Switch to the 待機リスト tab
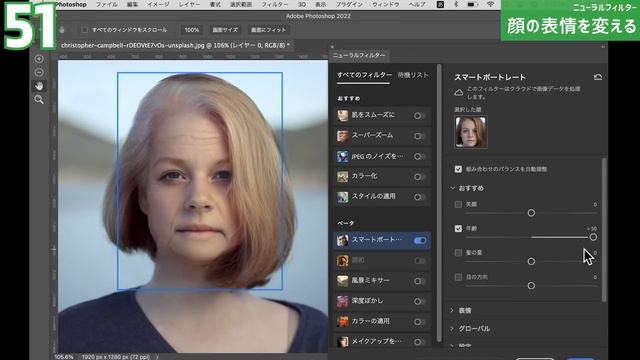This screenshot has height=360, width=640. (413, 75)
